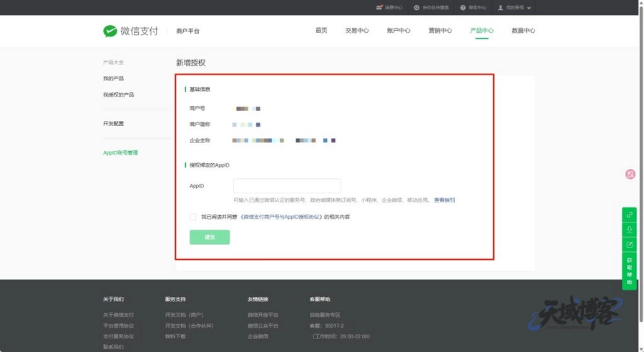Click the 获取帮助 floating button
644x352 pixels.
click(629, 271)
